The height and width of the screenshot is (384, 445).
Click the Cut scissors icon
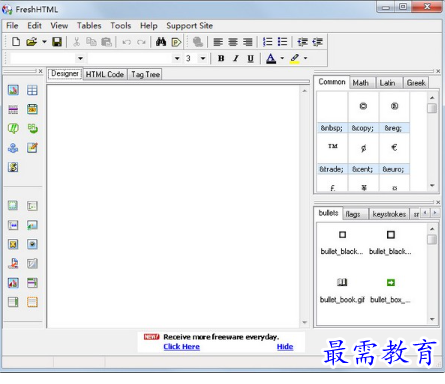pyautogui.click(x=76, y=42)
